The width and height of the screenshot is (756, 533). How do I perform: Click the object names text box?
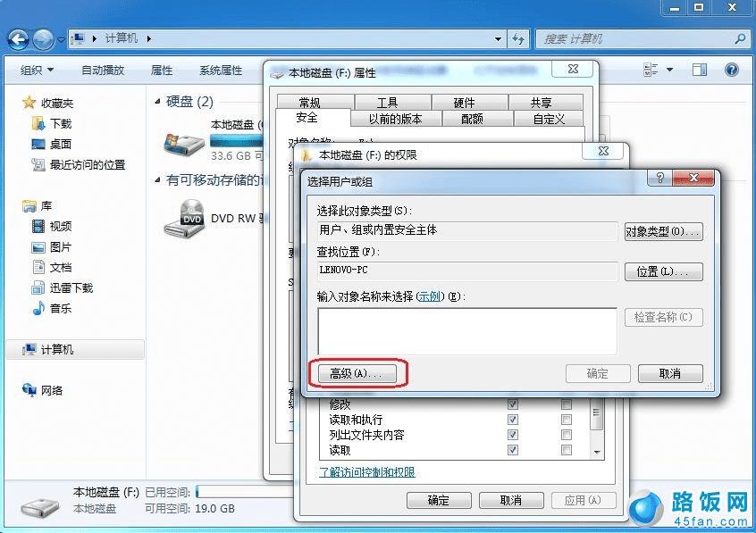[x=467, y=331]
